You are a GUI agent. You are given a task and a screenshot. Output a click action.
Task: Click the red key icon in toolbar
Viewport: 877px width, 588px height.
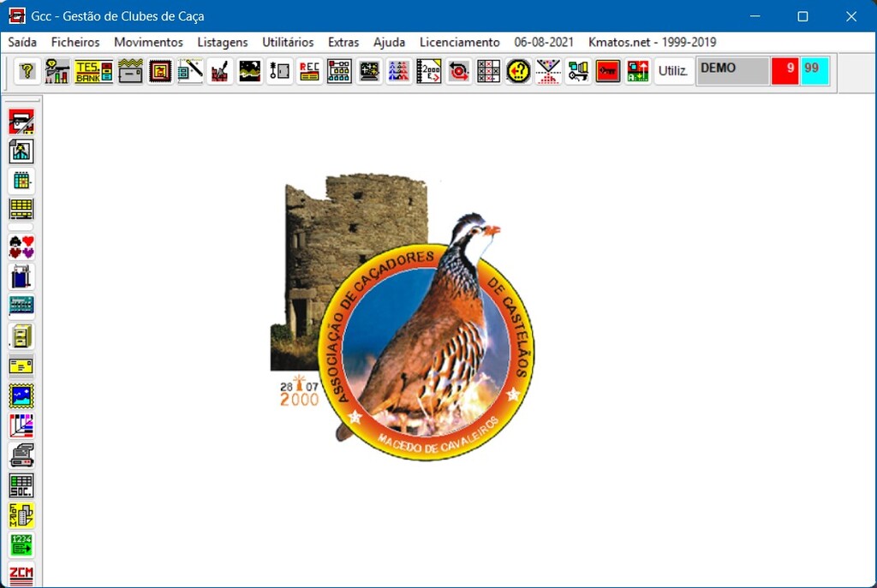[607, 71]
